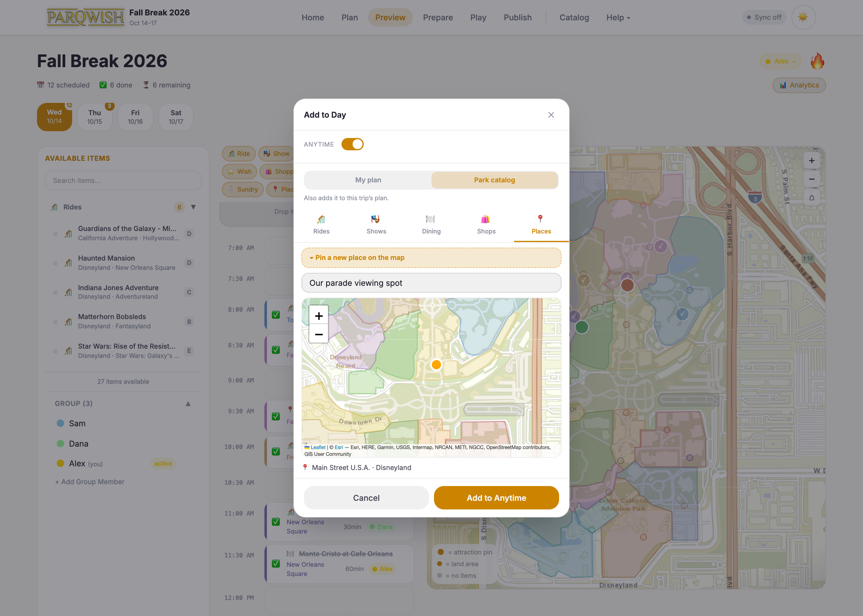Expand the Help dropdown menu
863x616 pixels.
pyautogui.click(x=618, y=18)
